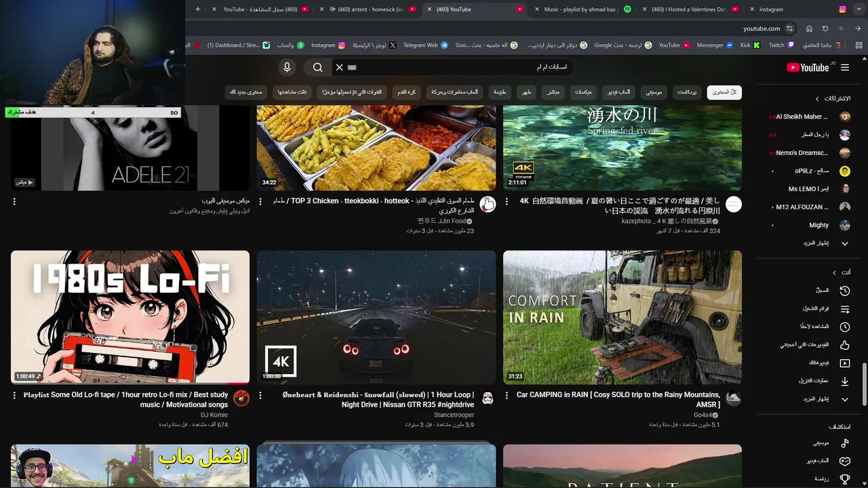Expand the You section's إظهار المزيد chevron
The height and width of the screenshot is (488, 868).
point(844,399)
